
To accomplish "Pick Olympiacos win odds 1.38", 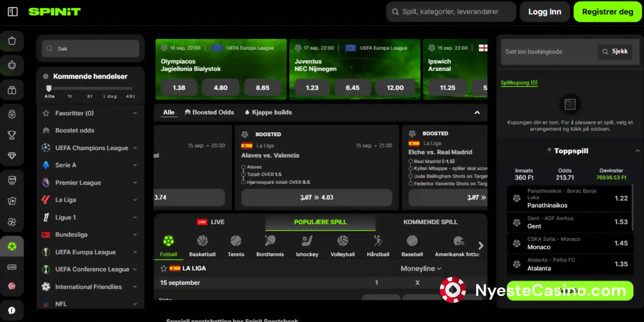I will click(179, 88).
